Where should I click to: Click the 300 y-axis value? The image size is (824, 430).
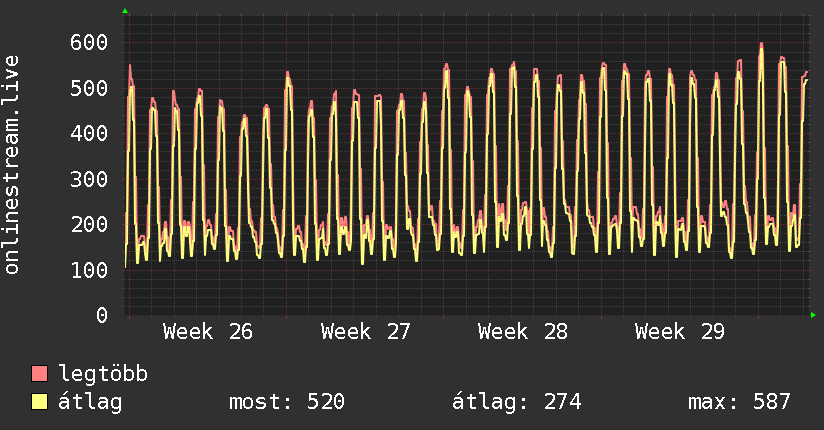pyautogui.click(x=89, y=179)
